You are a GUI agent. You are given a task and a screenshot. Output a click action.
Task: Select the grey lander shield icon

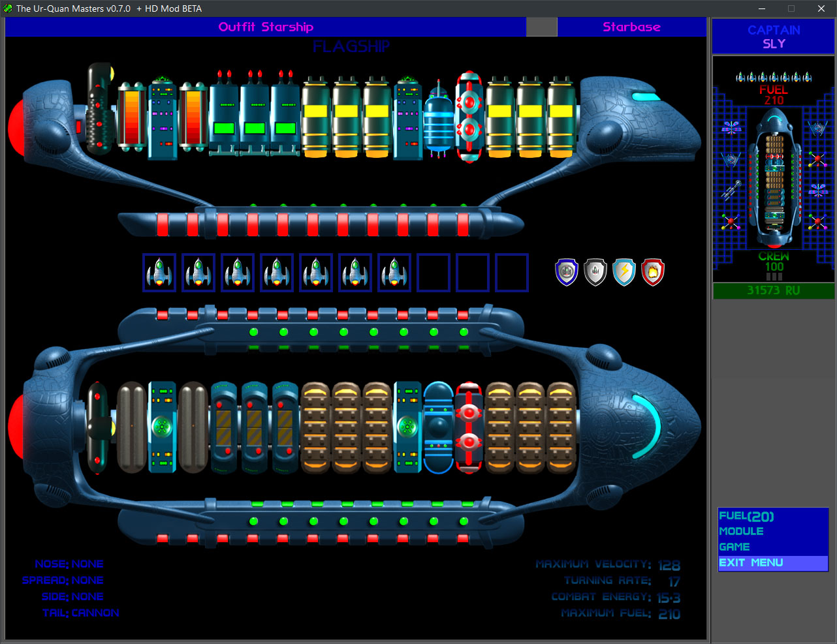(x=595, y=272)
